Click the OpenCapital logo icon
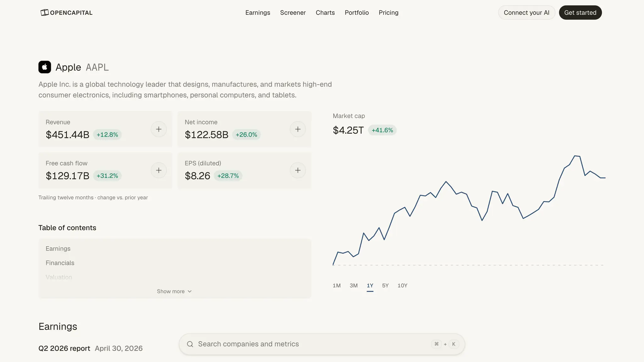644x362 pixels. click(45, 13)
